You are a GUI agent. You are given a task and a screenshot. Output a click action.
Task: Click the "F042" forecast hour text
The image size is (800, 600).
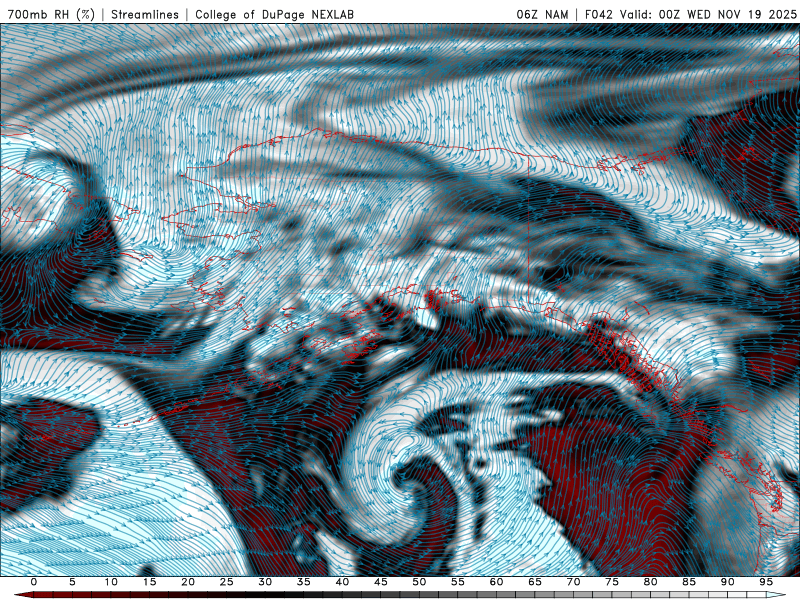pos(599,14)
